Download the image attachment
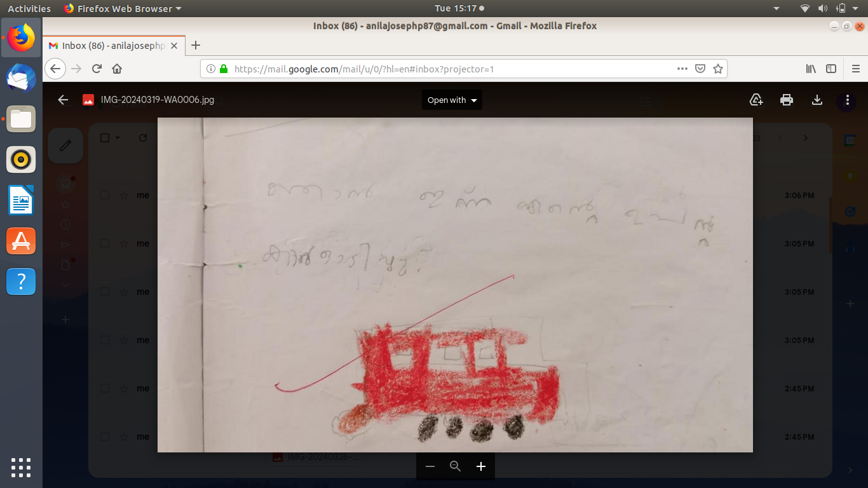This screenshot has height=488, width=868. click(817, 100)
